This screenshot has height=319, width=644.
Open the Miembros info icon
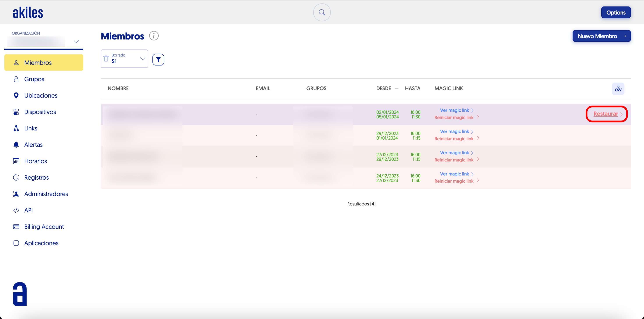154,36
